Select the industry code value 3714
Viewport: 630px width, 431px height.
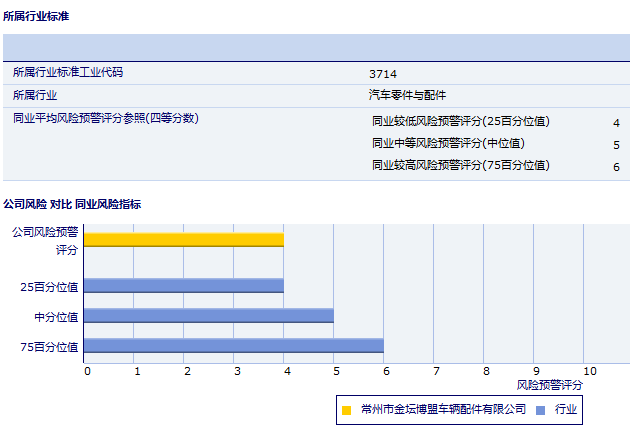tap(383, 74)
